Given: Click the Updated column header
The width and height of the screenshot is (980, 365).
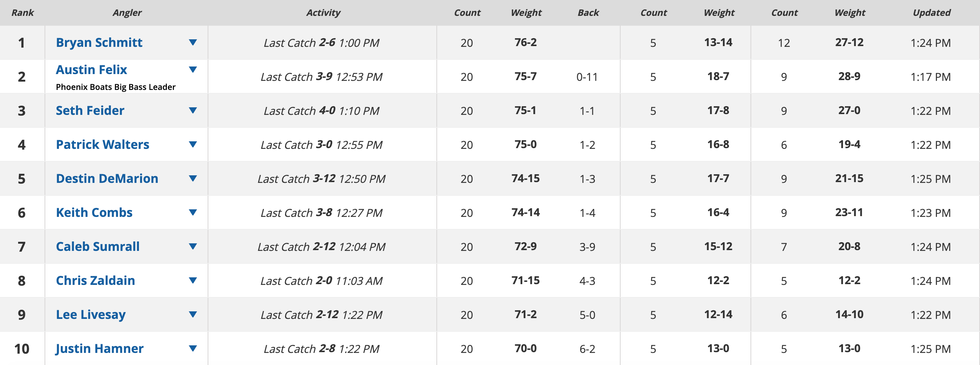Looking at the screenshot, I should pyautogui.click(x=931, y=12).
